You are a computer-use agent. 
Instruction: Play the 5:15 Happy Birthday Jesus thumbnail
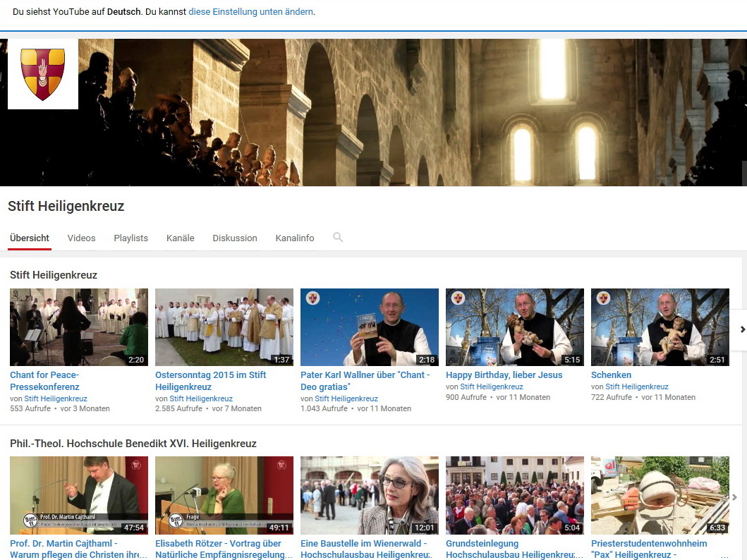pyautogui.click(x=515, y=327)
